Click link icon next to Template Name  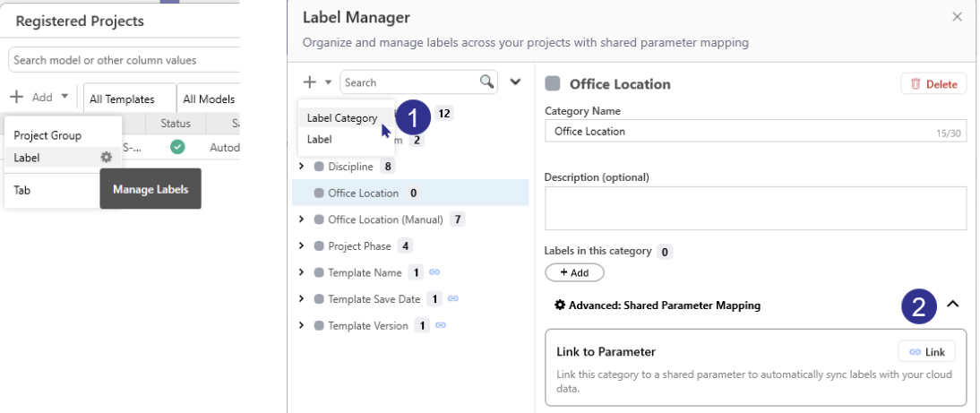tap(435, 272)
